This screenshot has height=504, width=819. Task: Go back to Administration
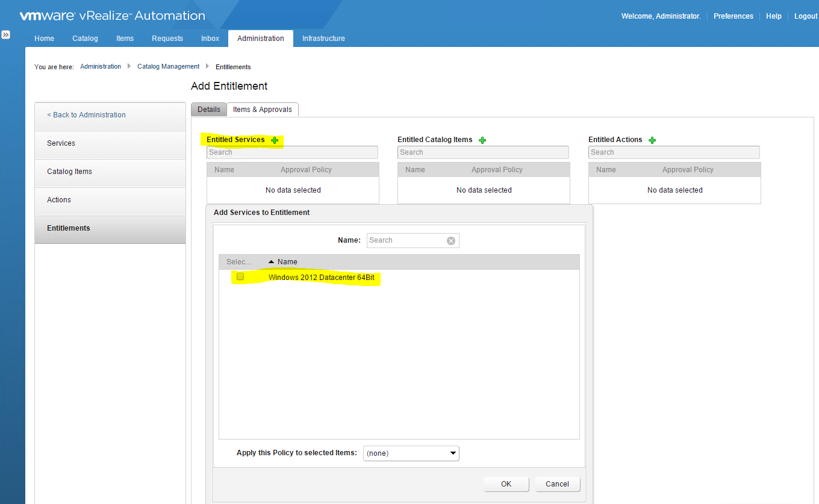[110, 115]
